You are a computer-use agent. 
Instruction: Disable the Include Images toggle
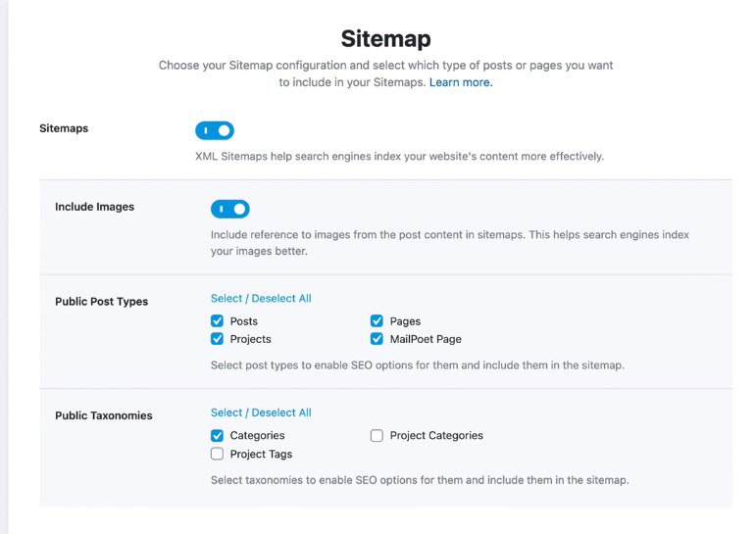click(230, 209)
